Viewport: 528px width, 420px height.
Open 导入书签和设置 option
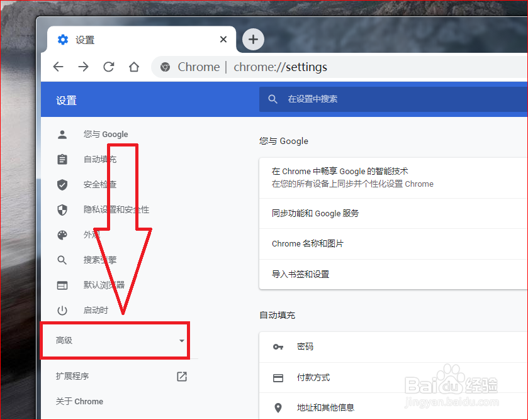pyautogui.click(x=393, y=274)
